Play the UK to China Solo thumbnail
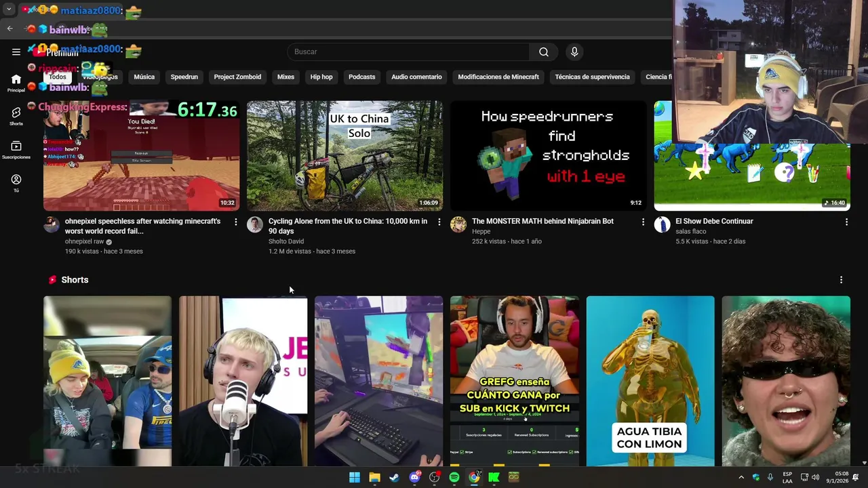Screen dimensions: 868x488 (x=344, y=156)
